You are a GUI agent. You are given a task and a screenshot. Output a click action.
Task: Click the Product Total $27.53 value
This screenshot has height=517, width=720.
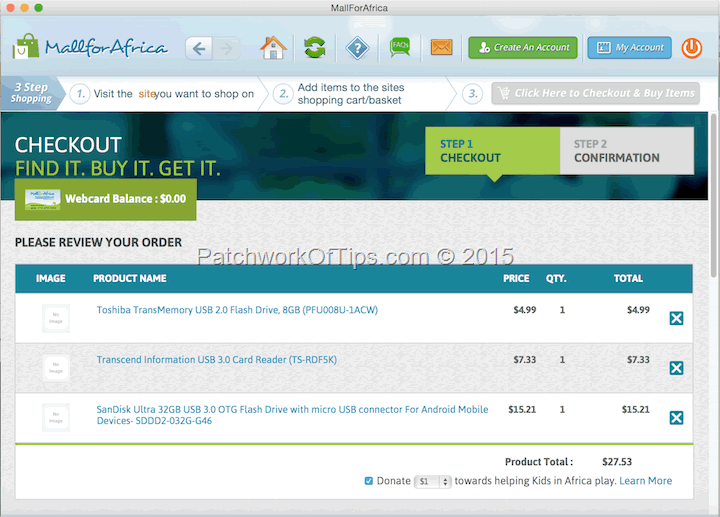617,461
